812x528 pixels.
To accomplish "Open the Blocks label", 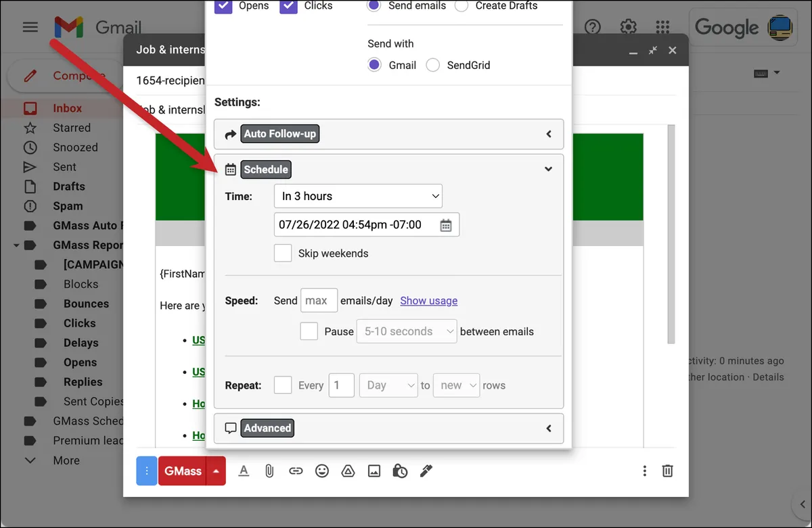I will (81, 284).
